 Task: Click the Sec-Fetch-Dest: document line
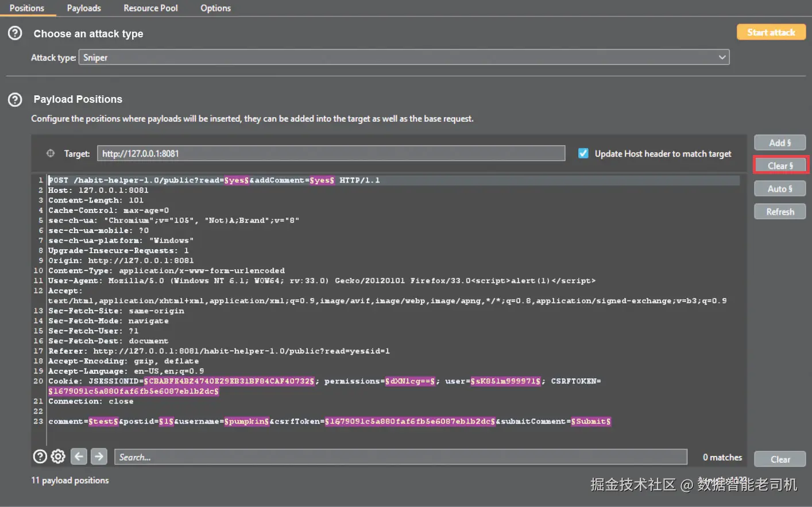pyautogui.click(x=109, y=341)
